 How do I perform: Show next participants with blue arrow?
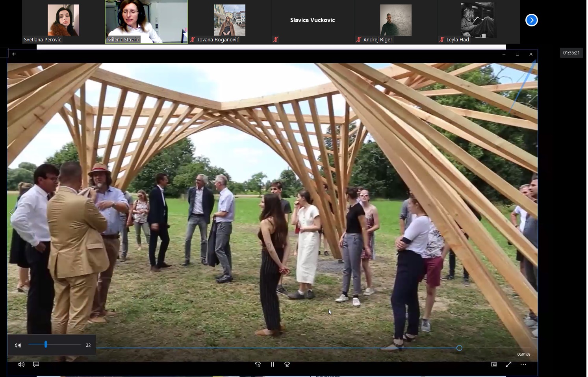point(531,20)
